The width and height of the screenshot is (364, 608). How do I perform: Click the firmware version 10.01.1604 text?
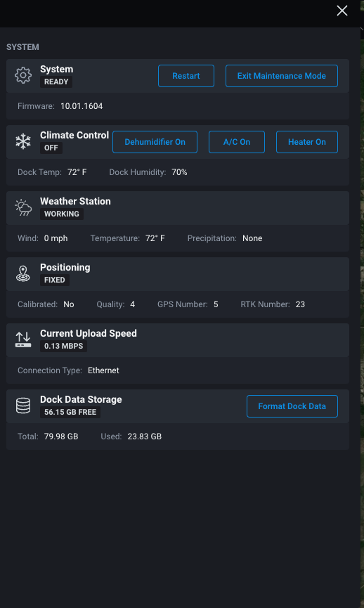82,106
